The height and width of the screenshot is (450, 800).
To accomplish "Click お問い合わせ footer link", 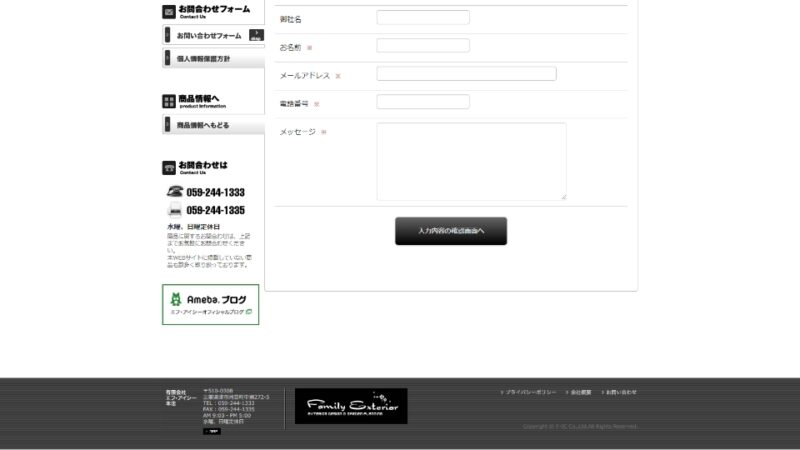I will tap(620, 392).
